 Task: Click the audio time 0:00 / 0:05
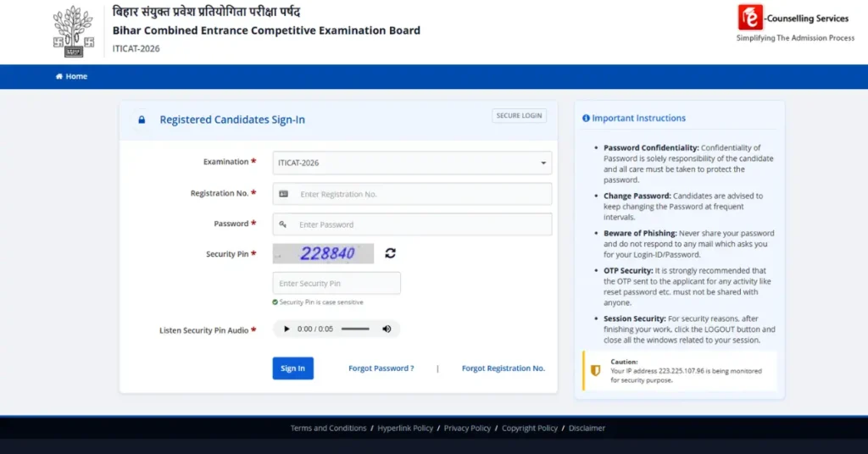point(315,329)
